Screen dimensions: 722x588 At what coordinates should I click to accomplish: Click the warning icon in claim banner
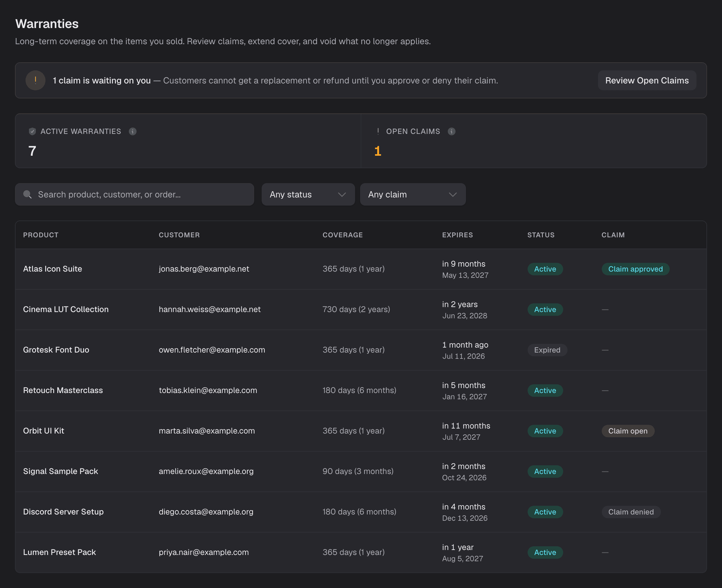(35, 80)
